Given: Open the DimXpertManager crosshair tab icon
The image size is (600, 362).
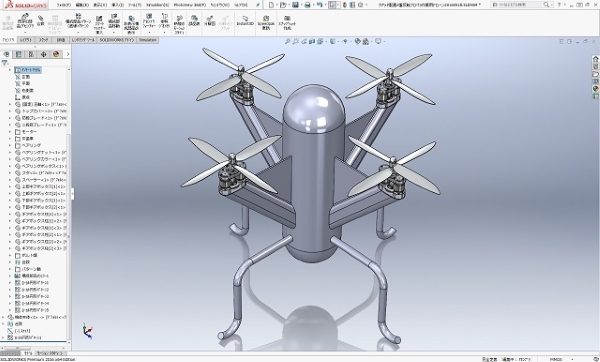Looking at the screenshot, I should [x=43, y=54].
